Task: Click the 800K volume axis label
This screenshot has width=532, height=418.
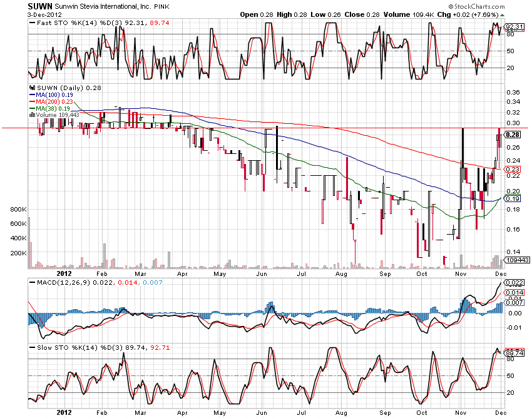Action: click(x=19, y=210)
